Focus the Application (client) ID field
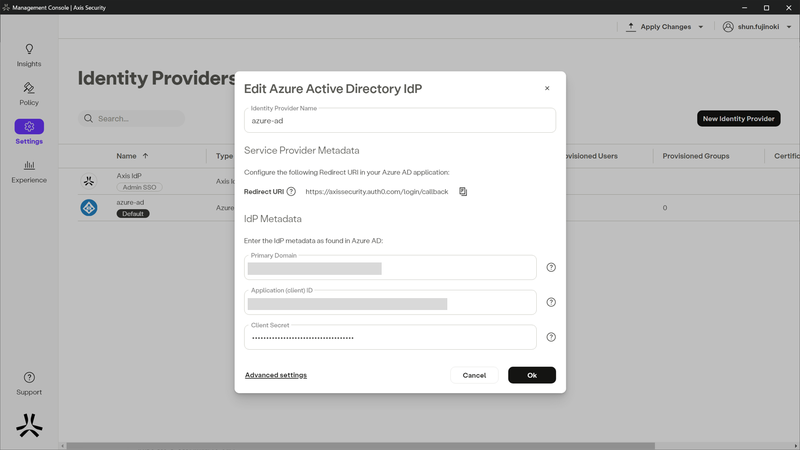 coord(390,302)
